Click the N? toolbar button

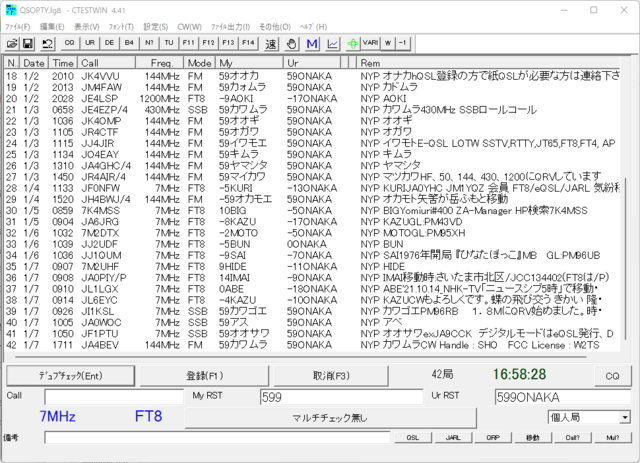(149, 43)
